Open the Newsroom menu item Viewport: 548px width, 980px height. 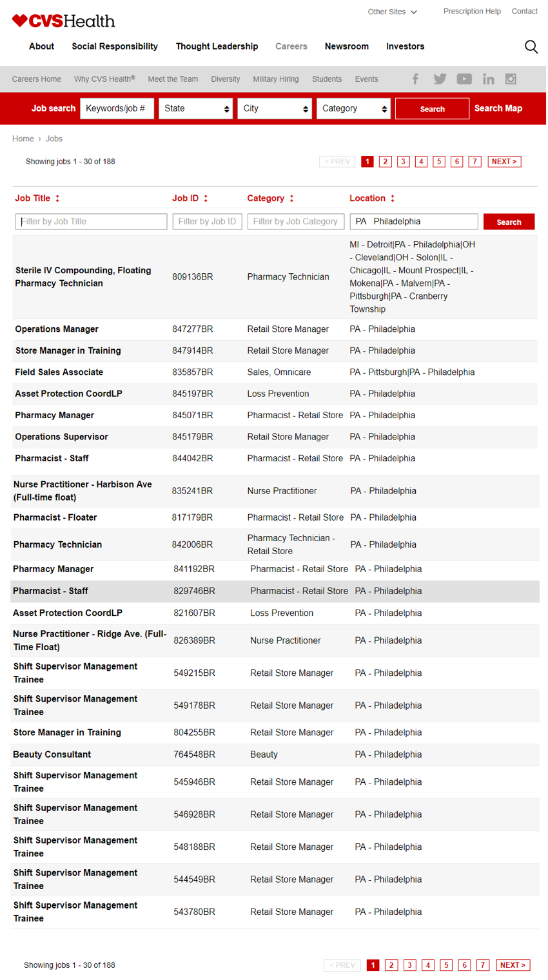347,46
